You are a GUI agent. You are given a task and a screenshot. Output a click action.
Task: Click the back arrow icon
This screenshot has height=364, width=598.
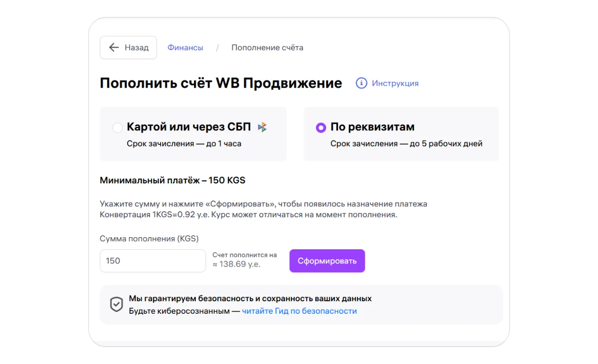click(x=114, y=48)
